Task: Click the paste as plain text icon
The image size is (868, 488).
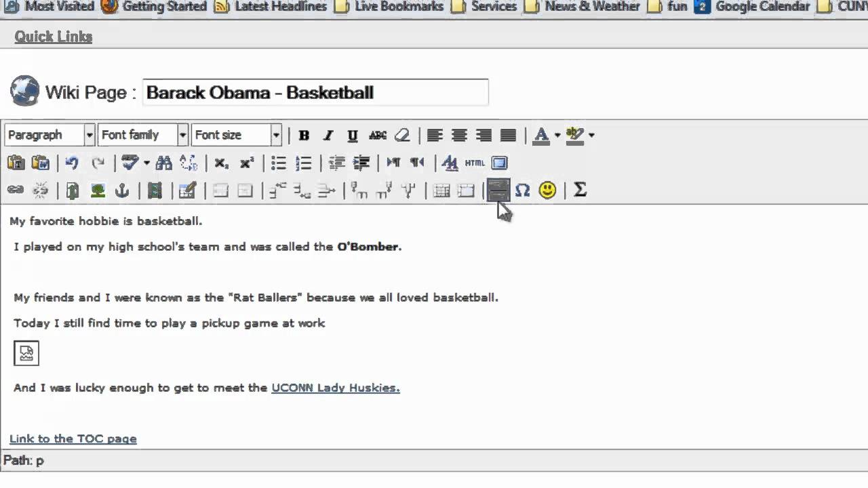Action: point(16,163)
